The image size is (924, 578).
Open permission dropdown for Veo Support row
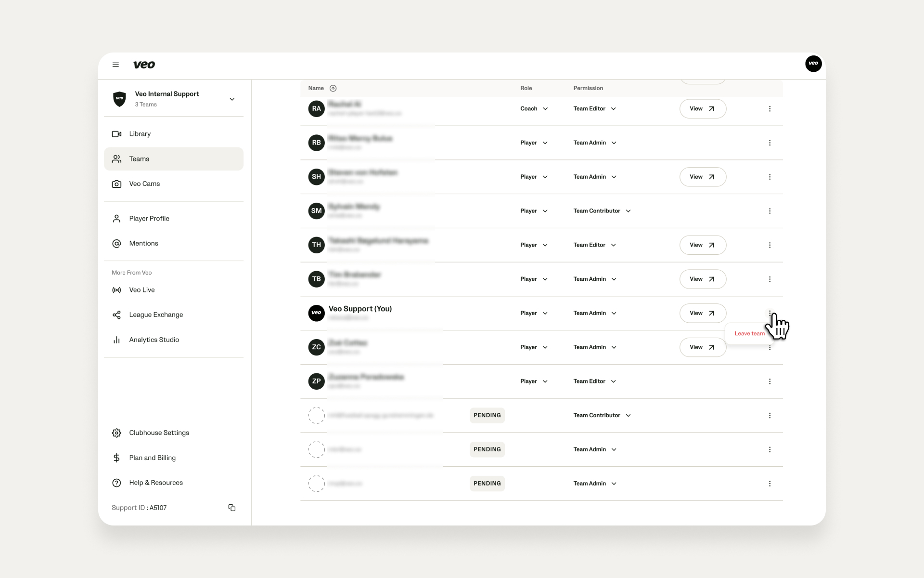(x=595, y=313)
